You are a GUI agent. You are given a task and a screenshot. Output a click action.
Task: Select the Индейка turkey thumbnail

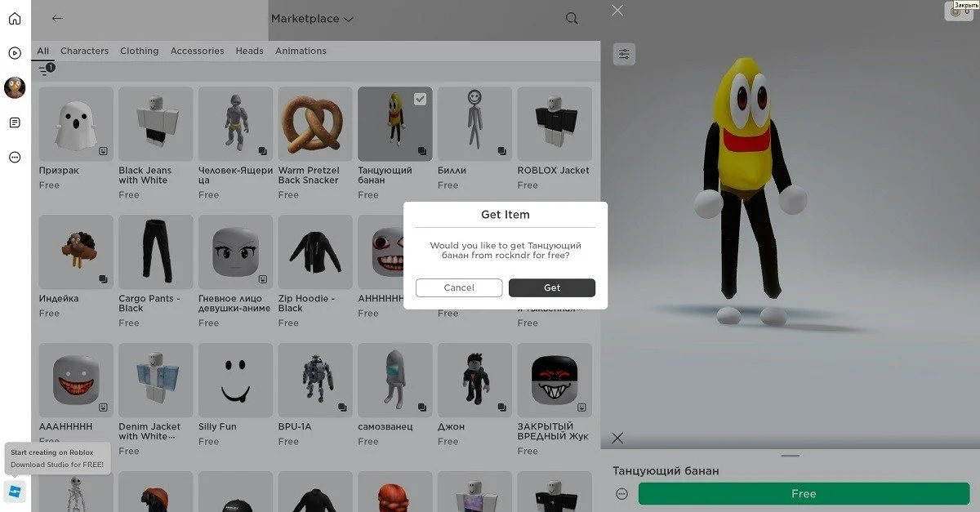[76, 252]
